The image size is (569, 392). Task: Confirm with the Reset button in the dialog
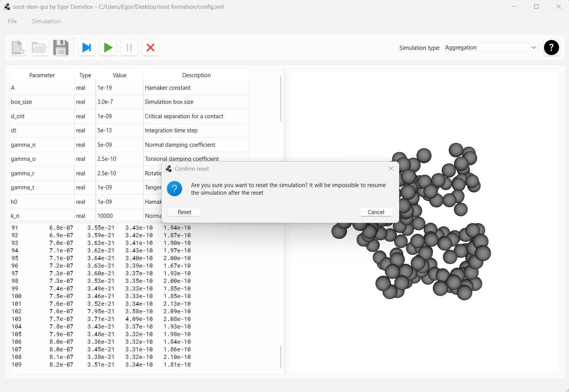tap(184, 212)
